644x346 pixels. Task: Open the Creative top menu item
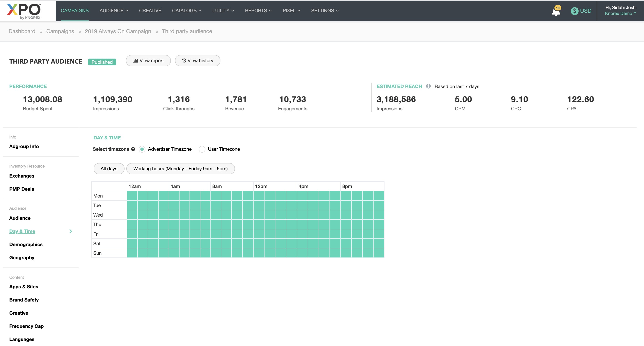[x=150, y=11]
